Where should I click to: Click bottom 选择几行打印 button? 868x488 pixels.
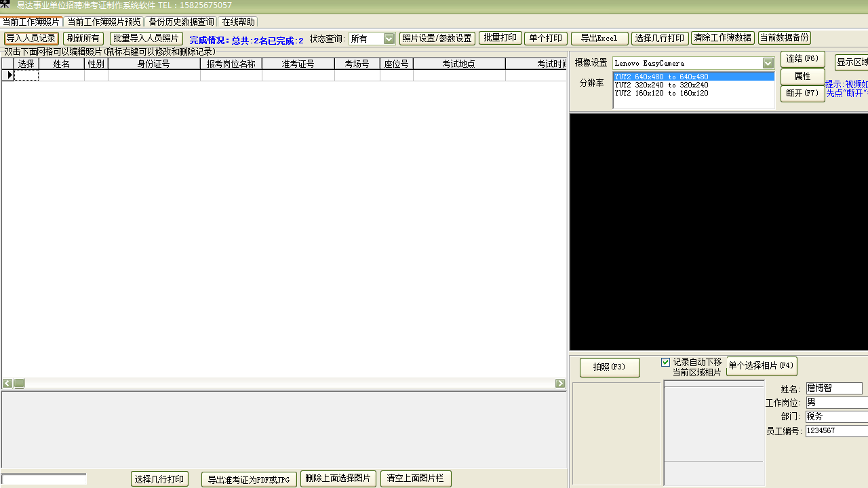coord(159,479)
